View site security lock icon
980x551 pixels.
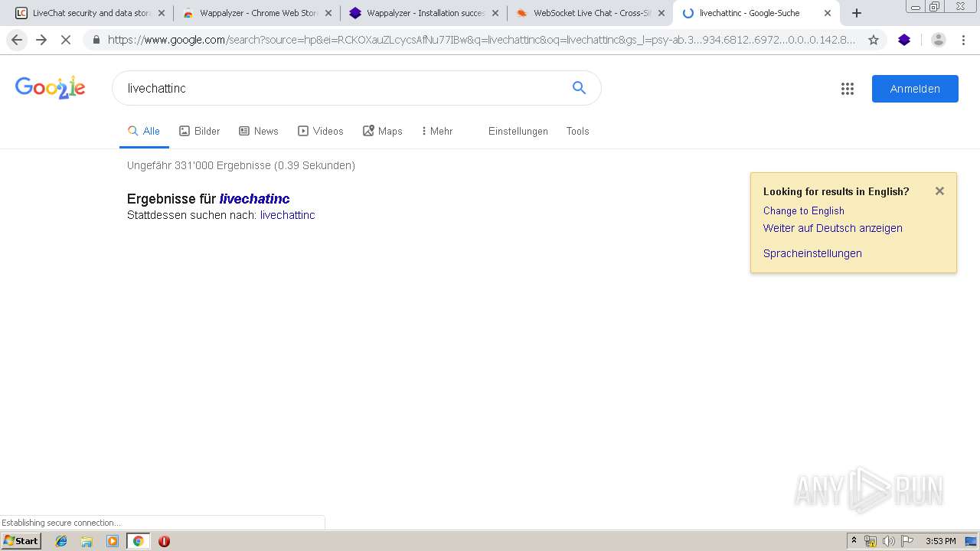pos(96,40)
